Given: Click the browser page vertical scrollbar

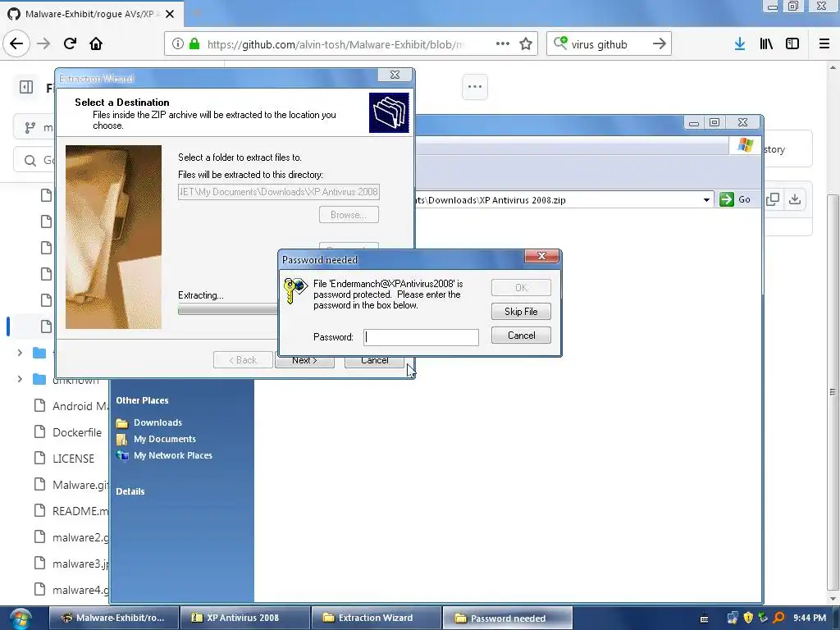Looking at the screenshot, I should (832, 391).
